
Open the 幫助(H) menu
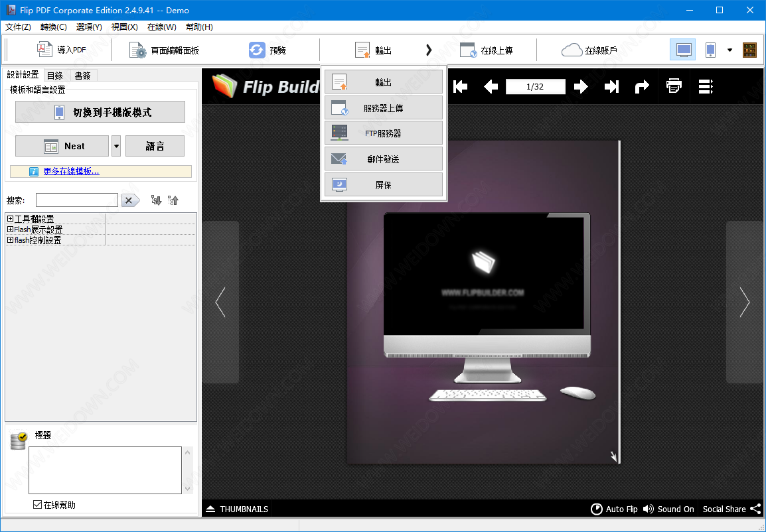pyautogui.click(x=199, y=27)
